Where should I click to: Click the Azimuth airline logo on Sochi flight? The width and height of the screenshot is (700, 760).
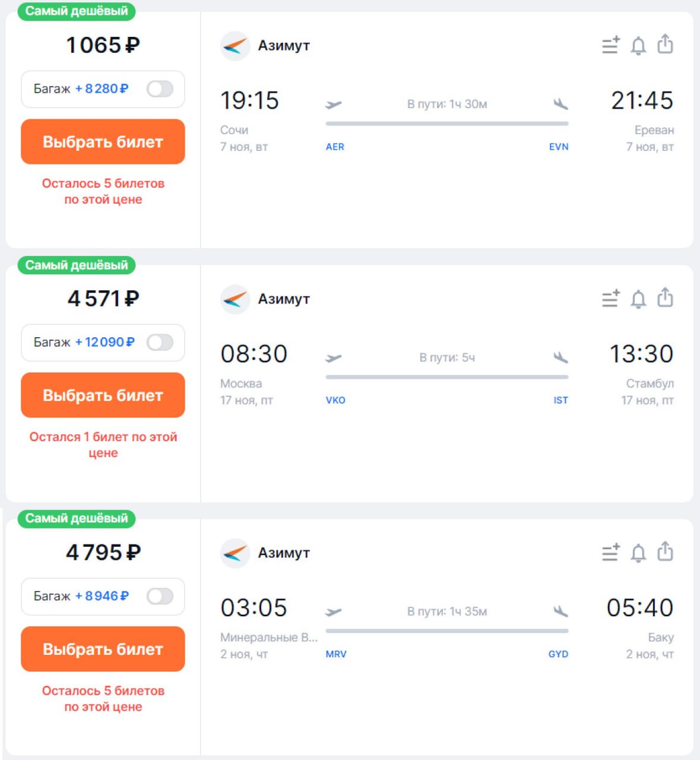click(235, 46)
